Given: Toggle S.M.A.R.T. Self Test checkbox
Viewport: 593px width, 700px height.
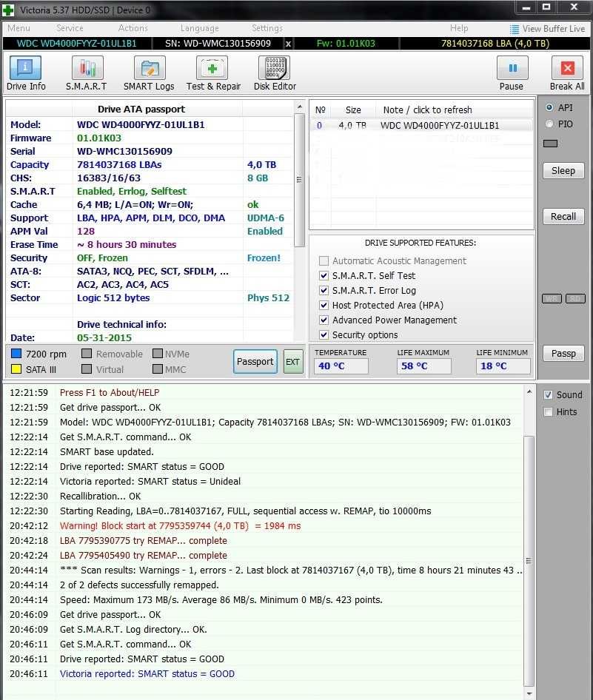Looking at the screenshot, I should click(x=324, y=275).
